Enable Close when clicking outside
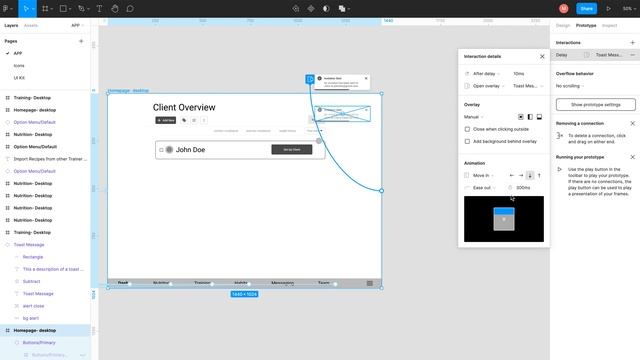The width and height of the screenshot is (640, 360). [467, 129]
